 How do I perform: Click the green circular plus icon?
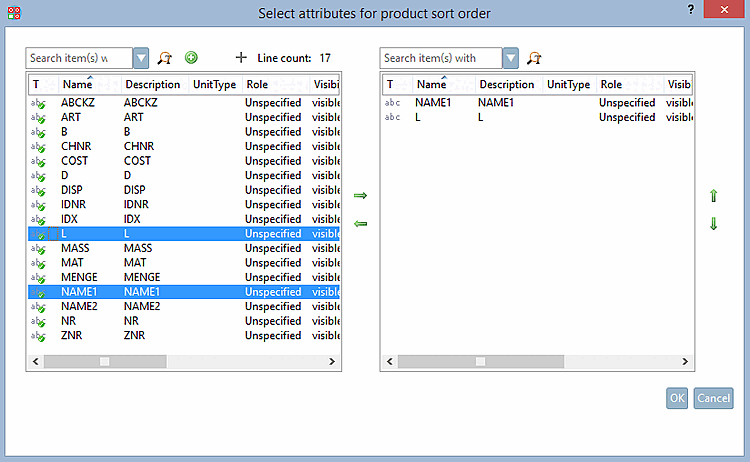(191, 58)
